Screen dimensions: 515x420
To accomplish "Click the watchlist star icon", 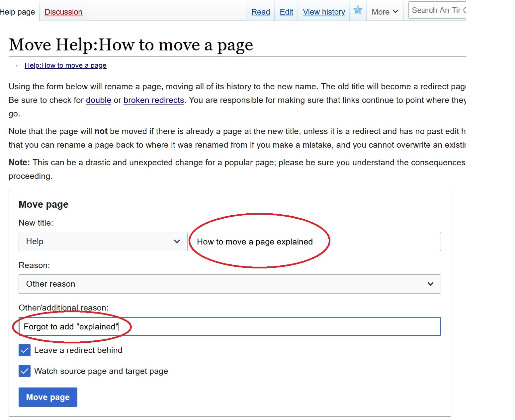I will [x=358, y=10].
